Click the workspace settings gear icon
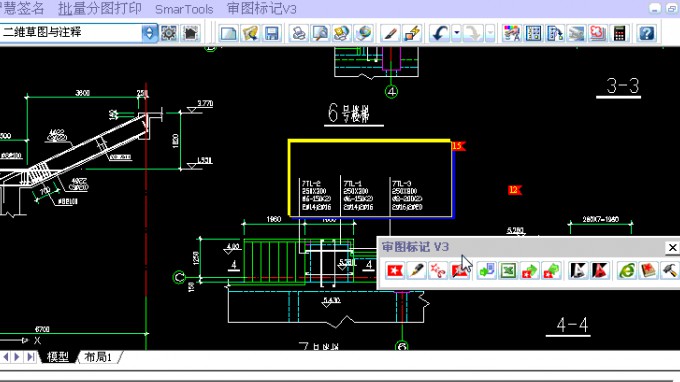The width and height of the screenshot is (680, 382). tap(169, 33)
